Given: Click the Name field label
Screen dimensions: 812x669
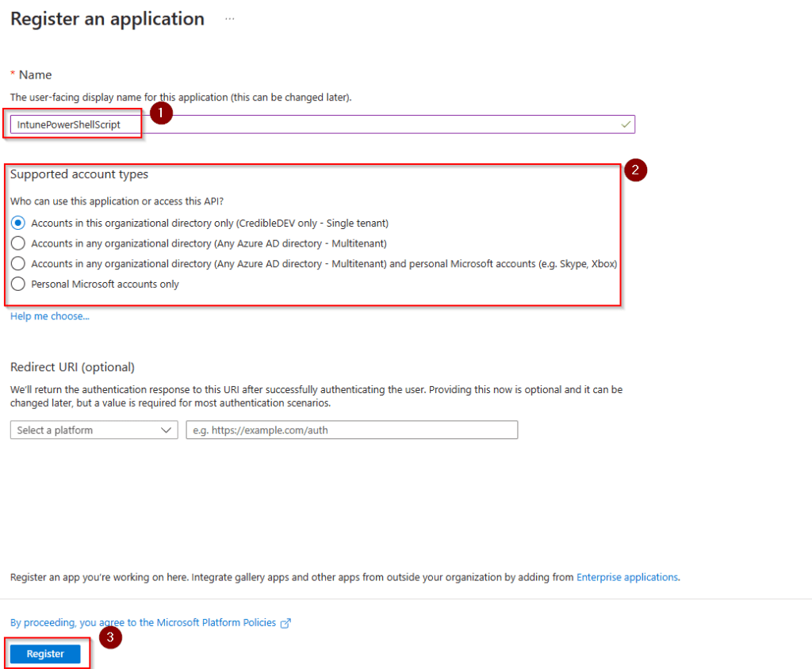Looking at the screenshot, I should pyautogui.click(x=35, y=75).
